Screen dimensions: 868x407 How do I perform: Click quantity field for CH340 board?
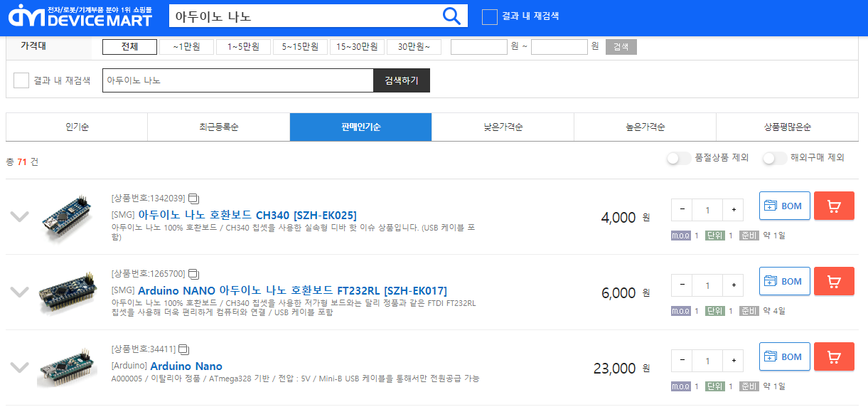[x=707, y=210]
